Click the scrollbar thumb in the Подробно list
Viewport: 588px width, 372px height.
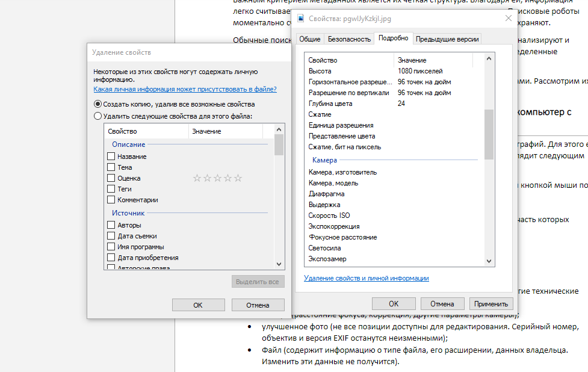tap(489, 132)
